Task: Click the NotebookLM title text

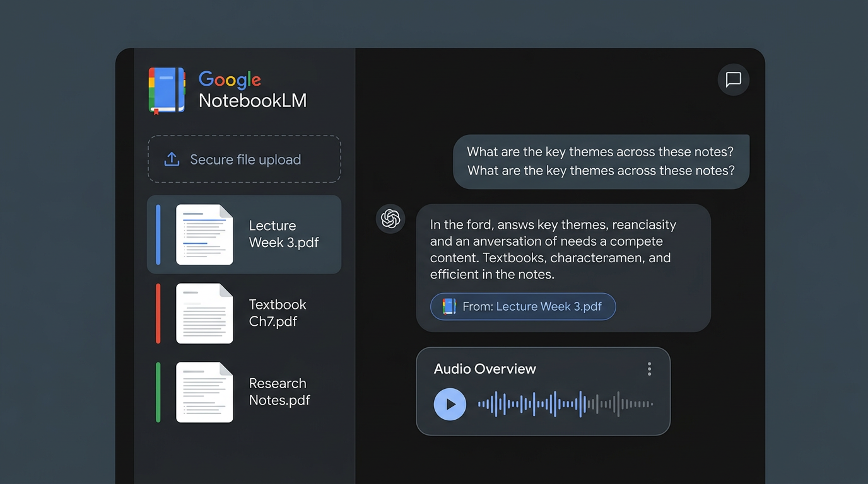Action: (252, 100)
